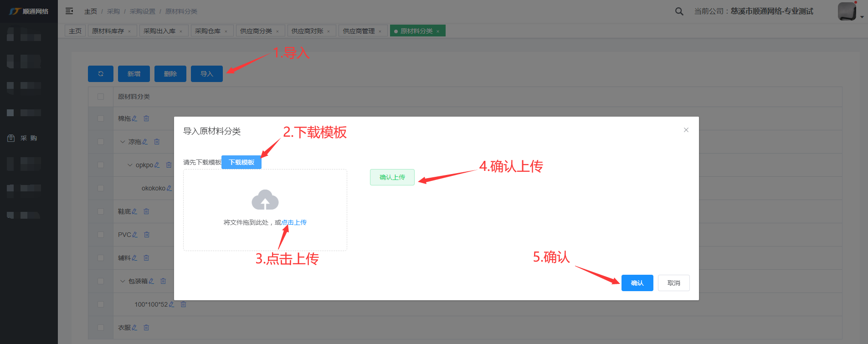Collapse the 包装箱 tree node
868x344 pixels.
pos(123,281)
